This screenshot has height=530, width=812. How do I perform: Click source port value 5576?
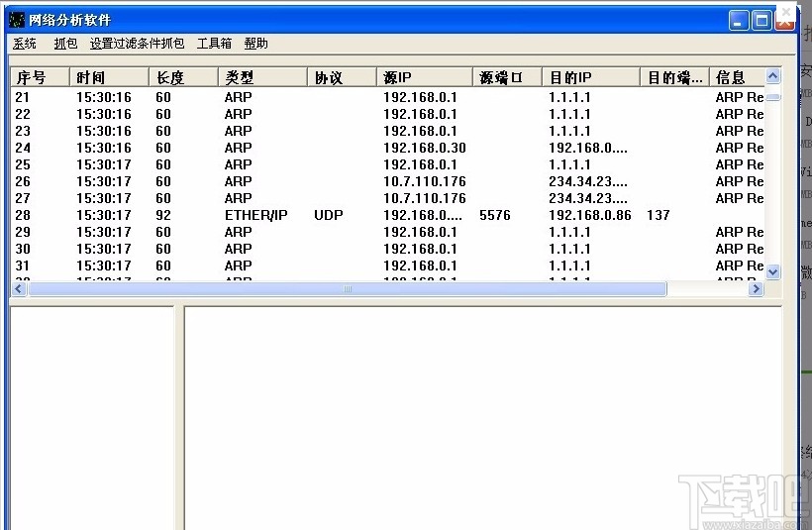494,215
